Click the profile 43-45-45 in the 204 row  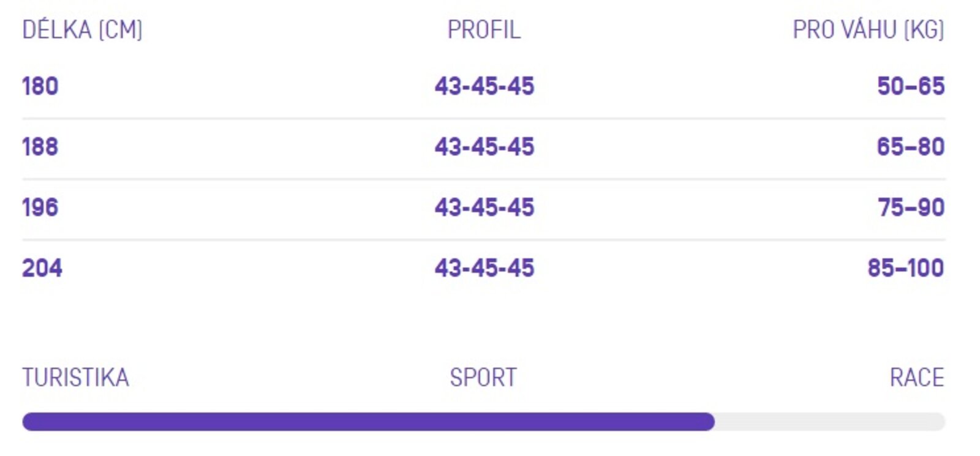coord(484,268)
